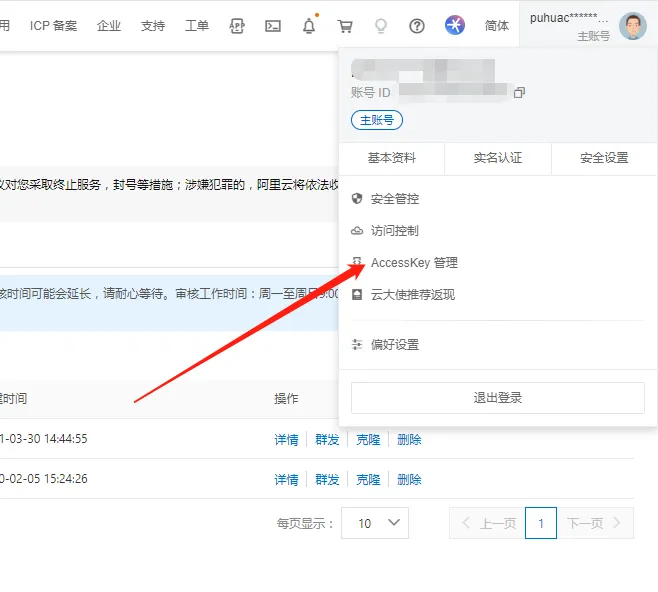Open the puhuac account menu

click(588, 26)
